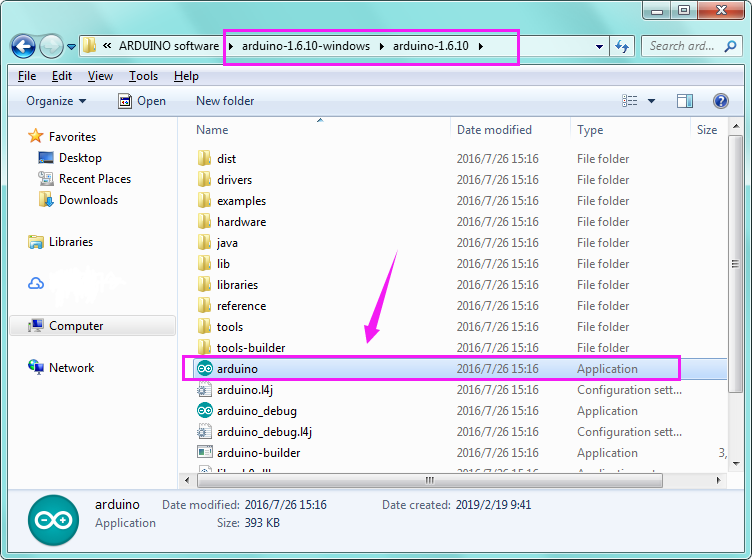Click the java folder icon

point(204,243)
